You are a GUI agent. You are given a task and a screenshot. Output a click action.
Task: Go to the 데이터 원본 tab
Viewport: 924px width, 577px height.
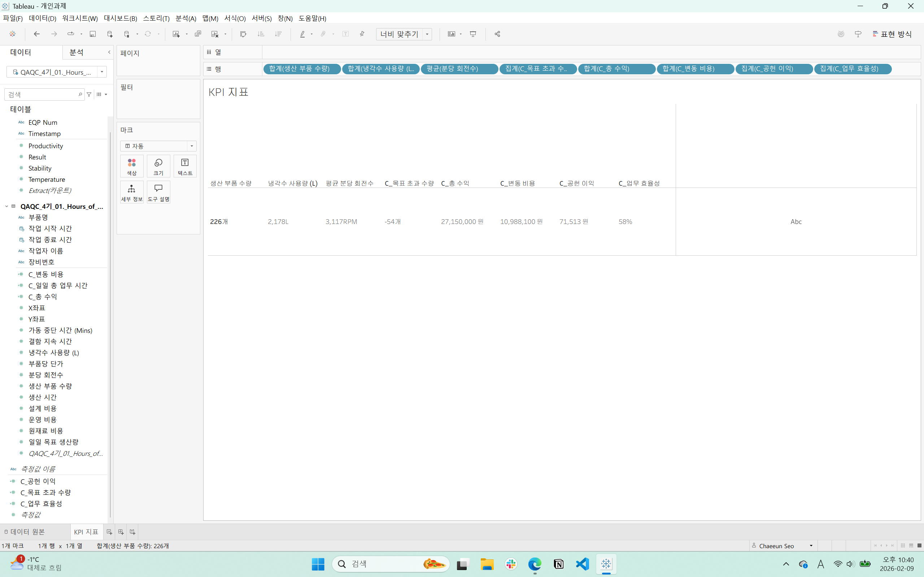(25, 532)
